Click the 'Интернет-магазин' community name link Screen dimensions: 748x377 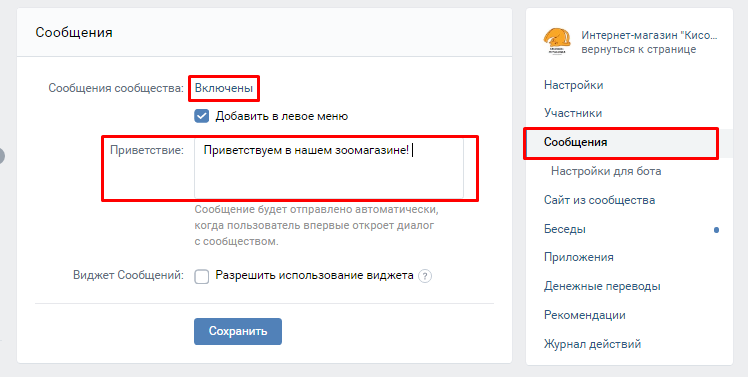[649, 35]
